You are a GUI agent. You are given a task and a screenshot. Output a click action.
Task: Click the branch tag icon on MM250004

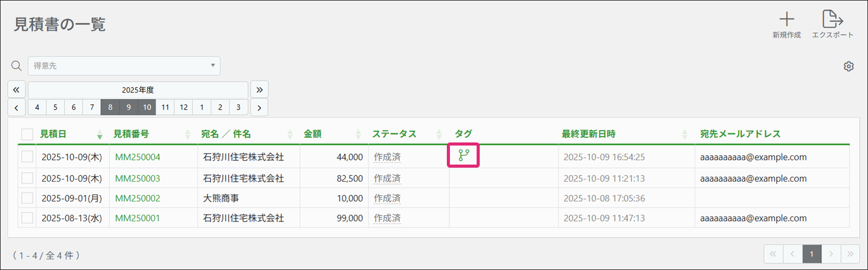point(464,155)
